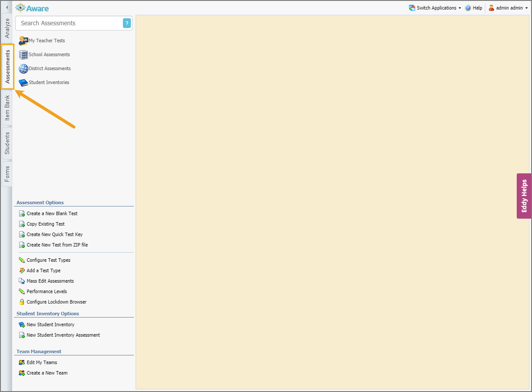Click the blue question mark search help icon
532x392 pixels.
(x=127, y=23)
